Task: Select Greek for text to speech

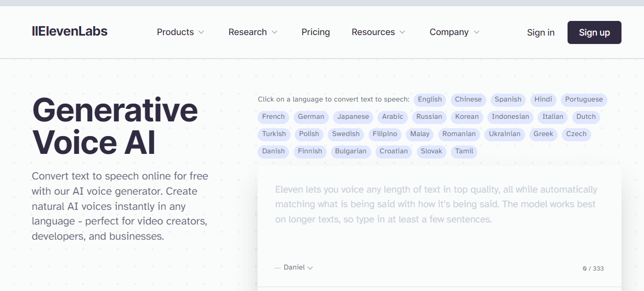Action: pos(543,134)
